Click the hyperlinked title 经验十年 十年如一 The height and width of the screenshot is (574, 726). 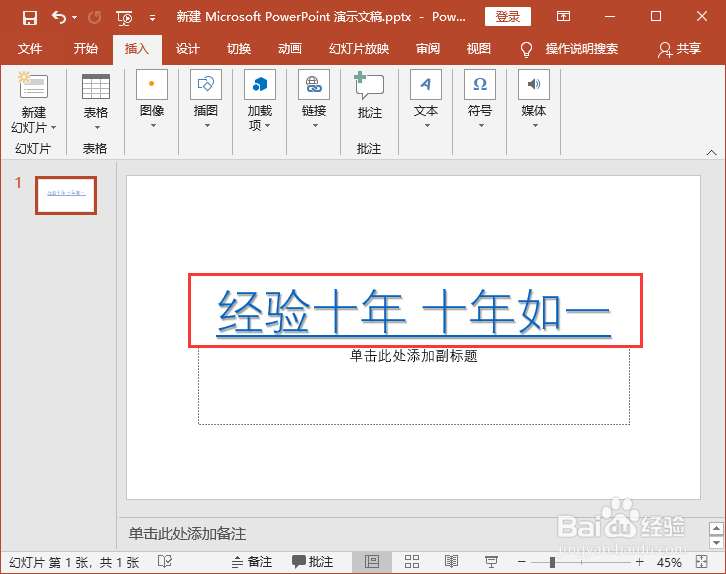coord(413,311)
